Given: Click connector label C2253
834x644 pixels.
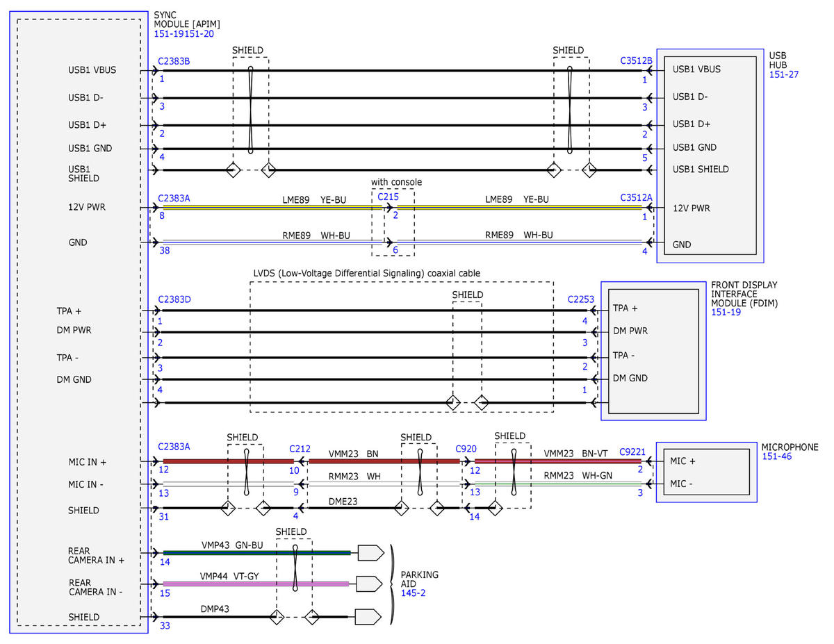Looking at the screenshot, I should pyautogui.click(x=581, y=299).
